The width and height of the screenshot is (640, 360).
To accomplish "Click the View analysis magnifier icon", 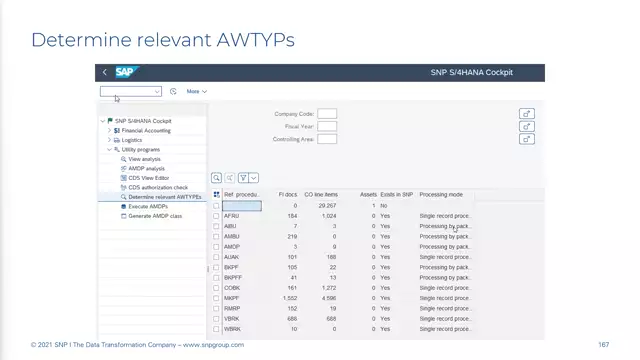I will (x=123, y=159).
